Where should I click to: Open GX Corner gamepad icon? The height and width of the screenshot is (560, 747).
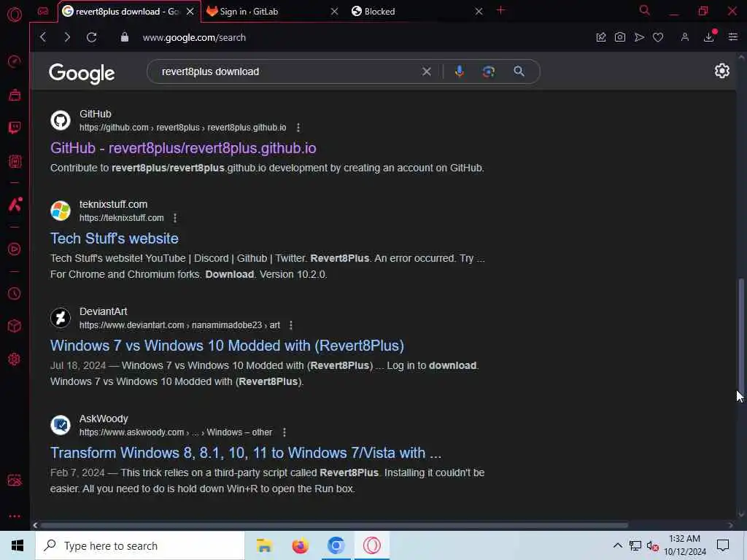[43, 12]
